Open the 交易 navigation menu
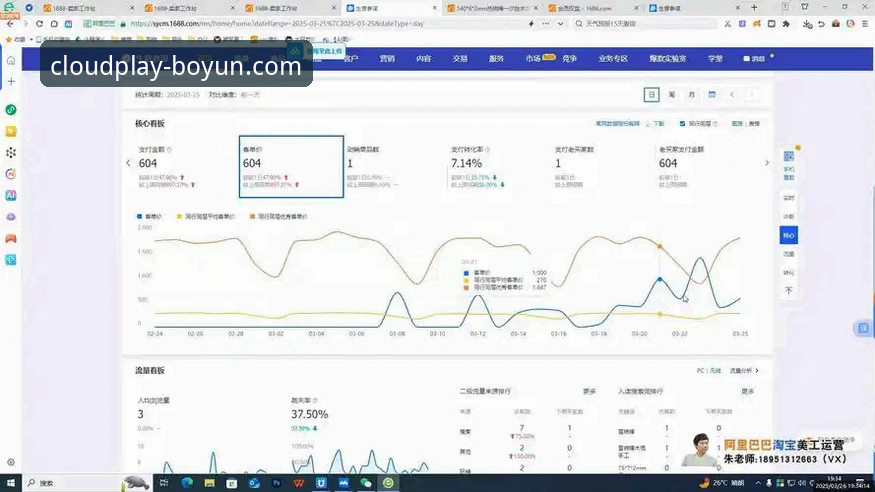 pos(460,59)
